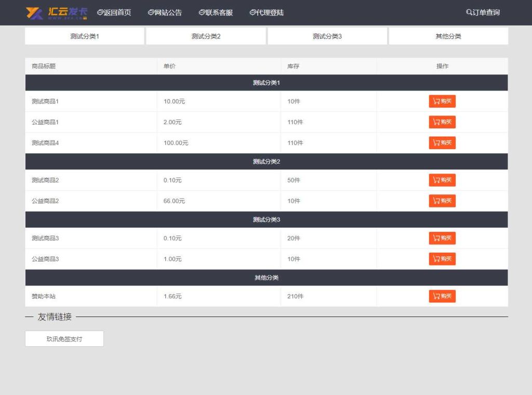Click the cart icon on 赞助本站 buy button

[x=435, y=296]
